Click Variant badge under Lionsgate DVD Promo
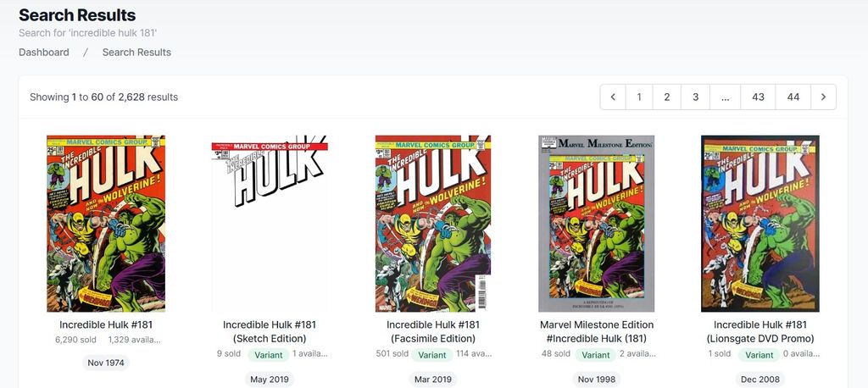Screen dimensions: 868x388 [759, 355]
